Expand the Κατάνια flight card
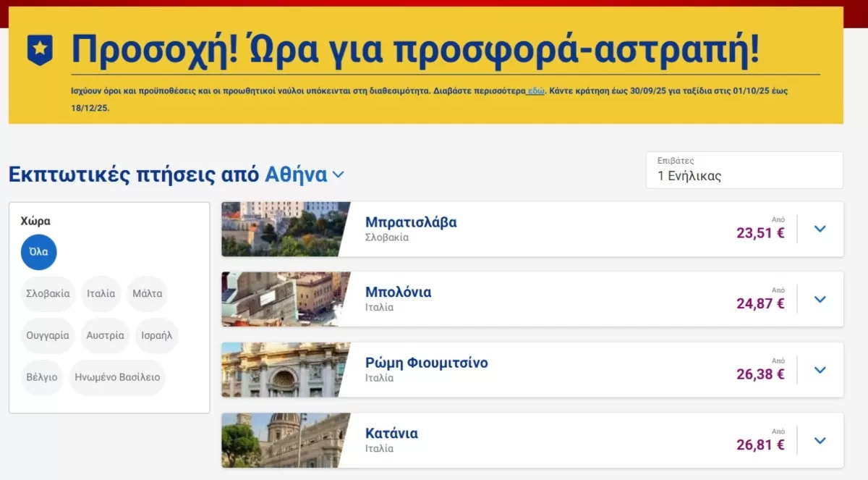 (x=820, y=440)
